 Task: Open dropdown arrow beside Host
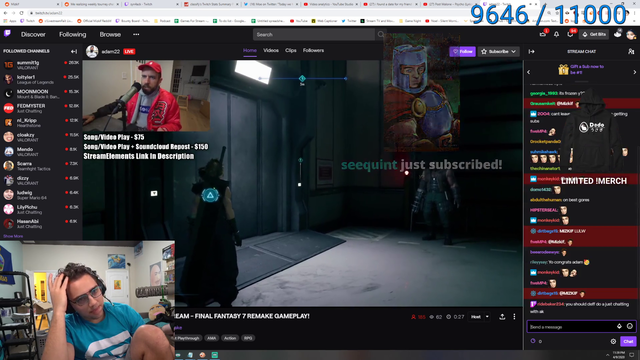pyautogui.click(x=487, y=317)
